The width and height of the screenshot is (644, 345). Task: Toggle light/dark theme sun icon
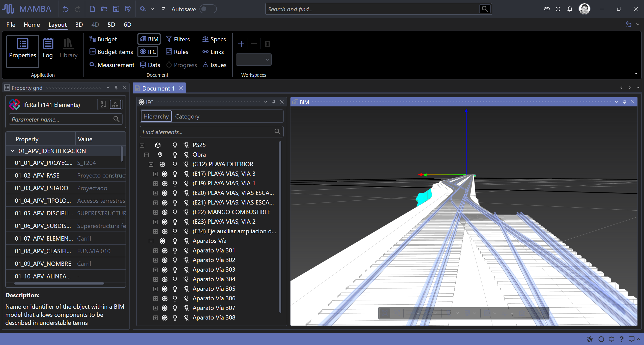[x=558, y=9]
